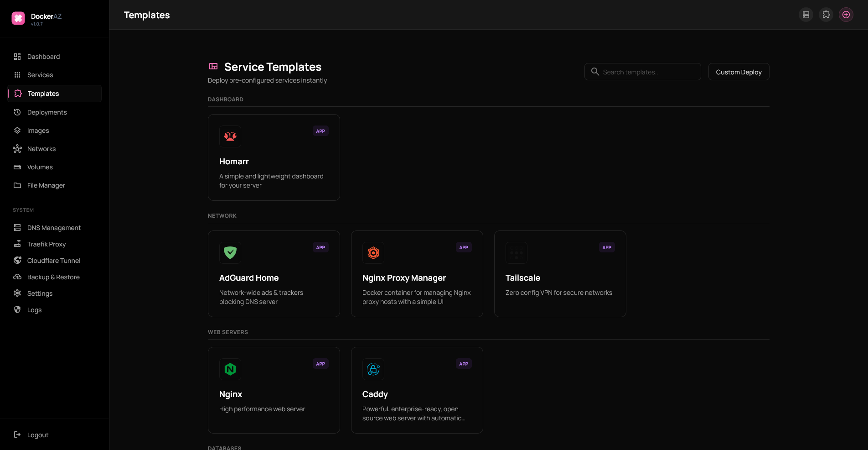Click the Custom Deploy button
The width and height of the screenshot is (868, 450).
coord(739,72)
